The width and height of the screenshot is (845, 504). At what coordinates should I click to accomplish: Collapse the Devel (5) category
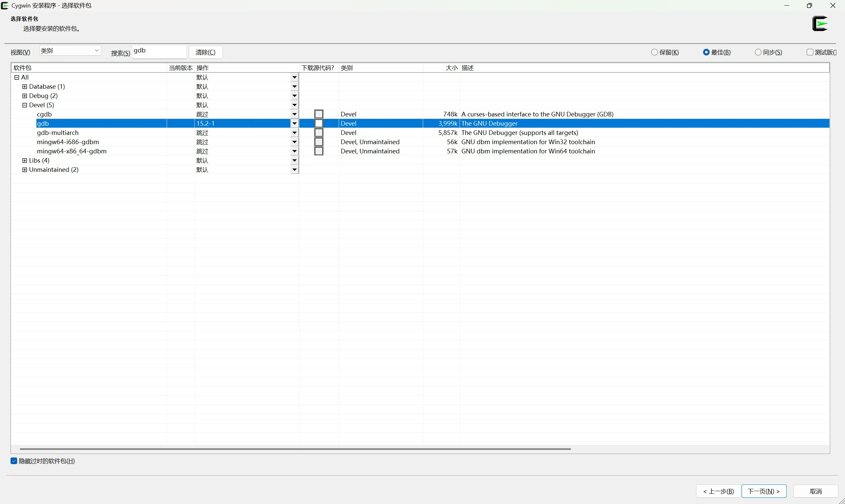pos(24,105)
